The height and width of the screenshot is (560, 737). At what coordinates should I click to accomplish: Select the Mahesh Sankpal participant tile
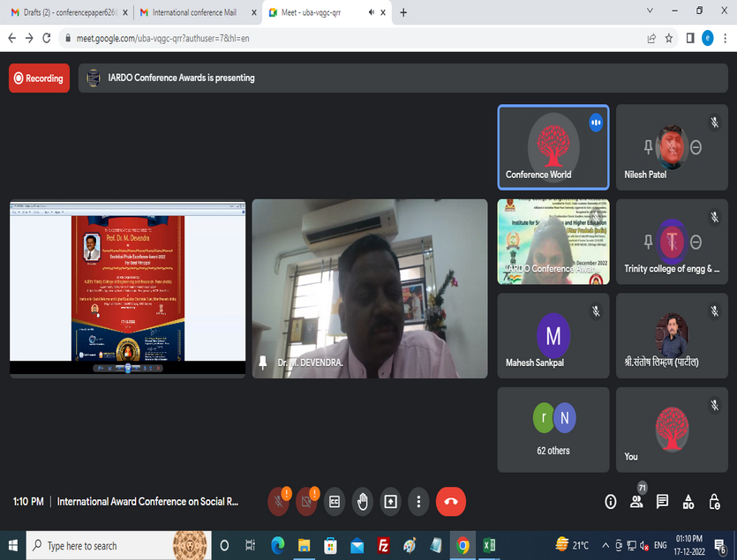(x=553, y=336)
